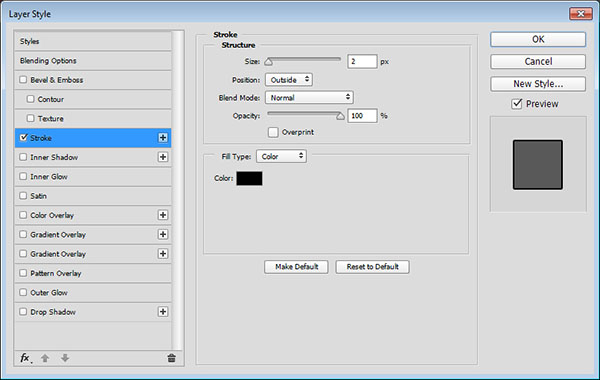Click the move effect up arrow

[x=45, y=358]
